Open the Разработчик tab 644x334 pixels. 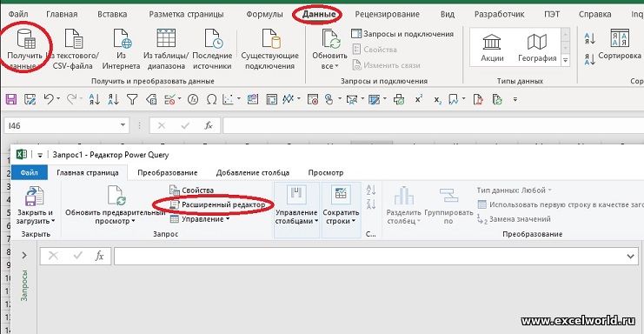(499, 14)
